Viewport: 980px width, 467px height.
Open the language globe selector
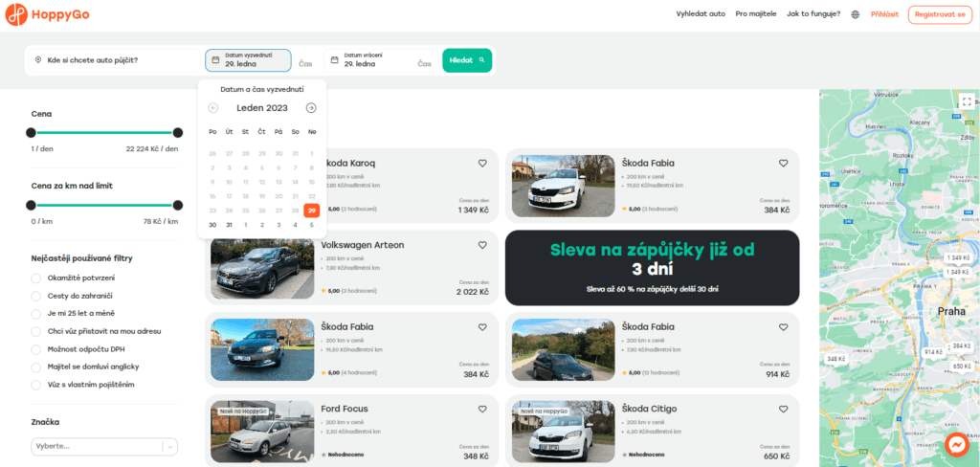855,14
